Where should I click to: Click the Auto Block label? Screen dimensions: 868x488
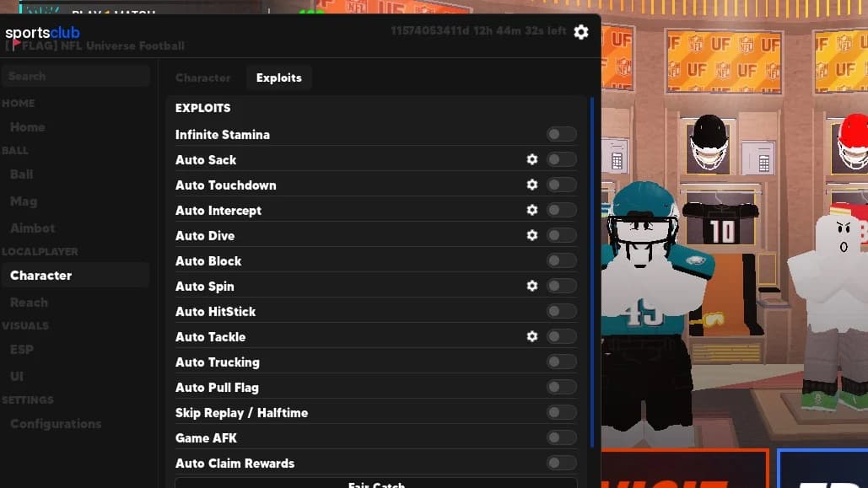point(208,260)
